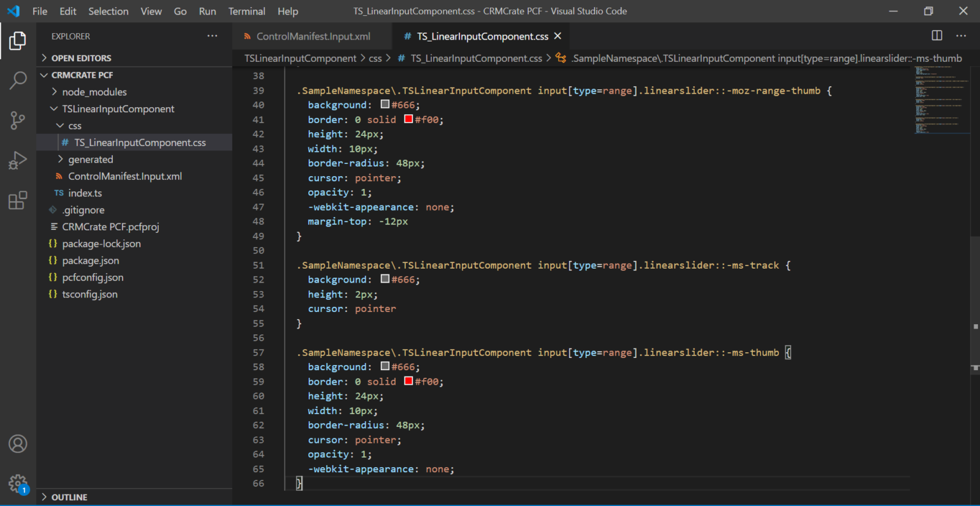Open the Accounts icon in activity bar
The width and height of the screenshot is (980, 506).
[x=17, y=443]
